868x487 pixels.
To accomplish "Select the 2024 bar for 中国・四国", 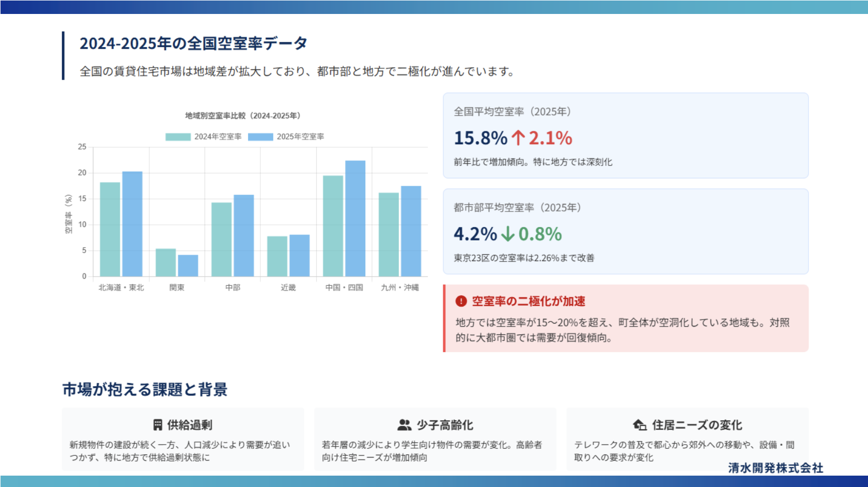I will click(333, 226).
